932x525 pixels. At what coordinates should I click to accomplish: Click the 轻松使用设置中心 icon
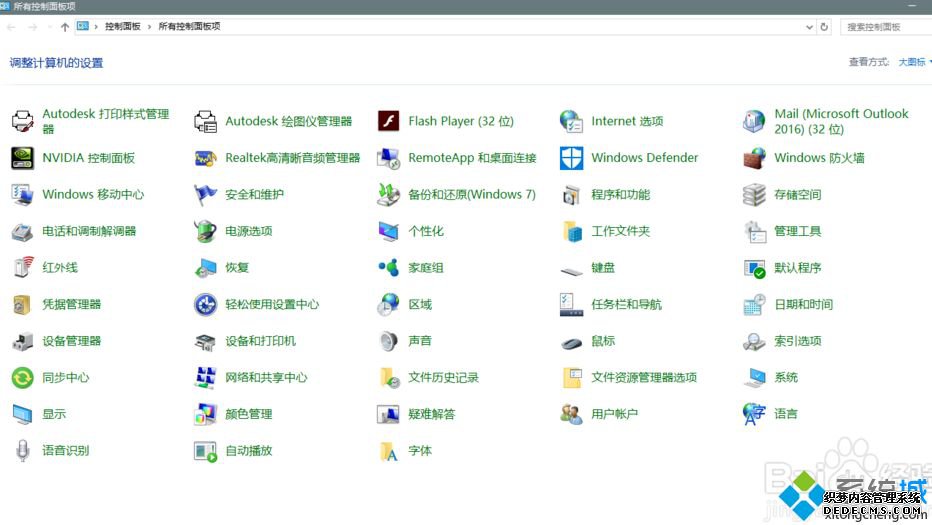(206, 304)
